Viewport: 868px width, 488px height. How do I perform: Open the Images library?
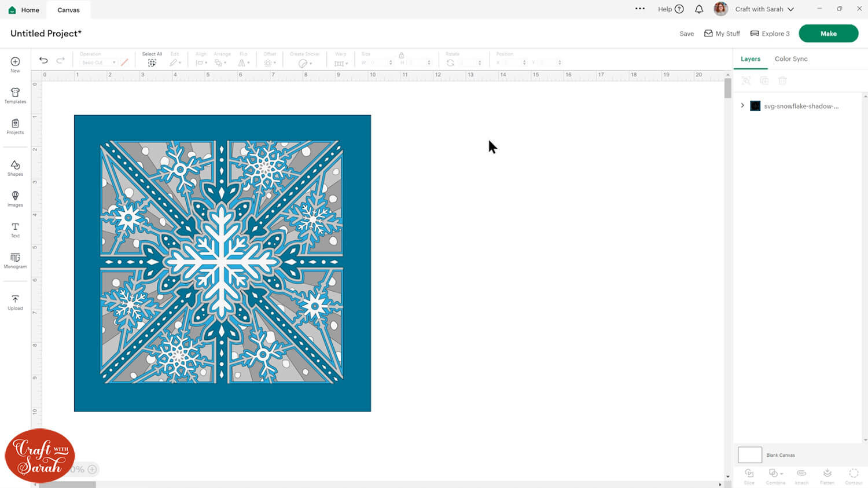coord(15,199)
